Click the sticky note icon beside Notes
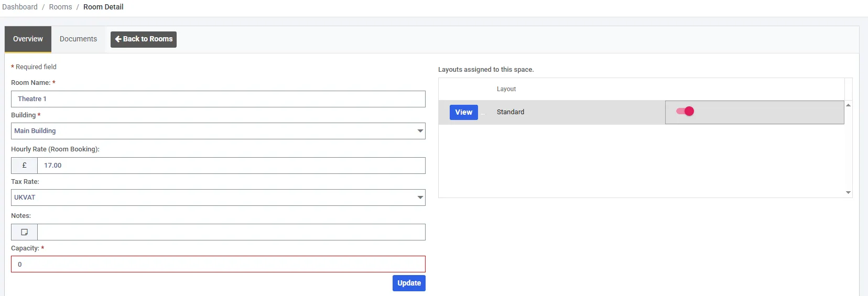The image size is (868, 296). pyautogui.click(x=24, y=232)
